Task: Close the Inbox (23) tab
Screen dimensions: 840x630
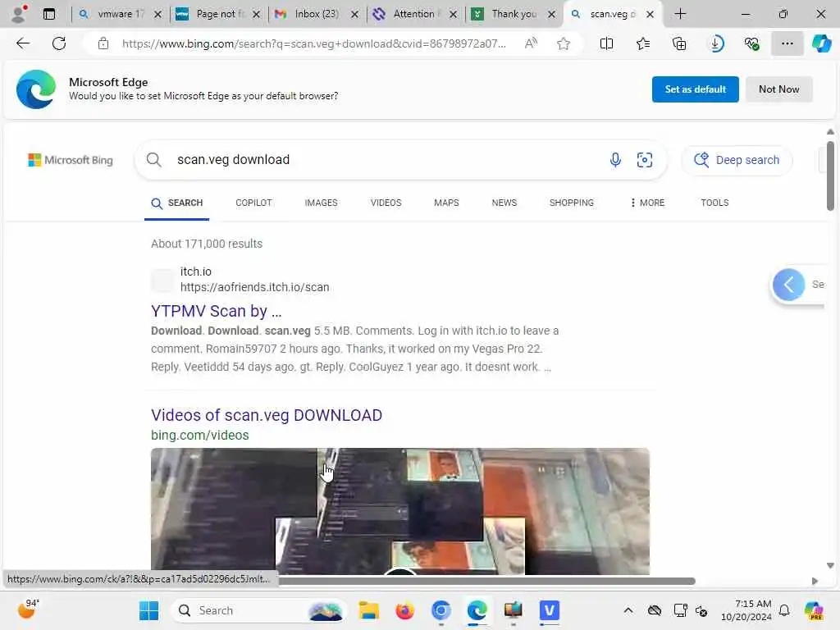Action: point(354,15)
